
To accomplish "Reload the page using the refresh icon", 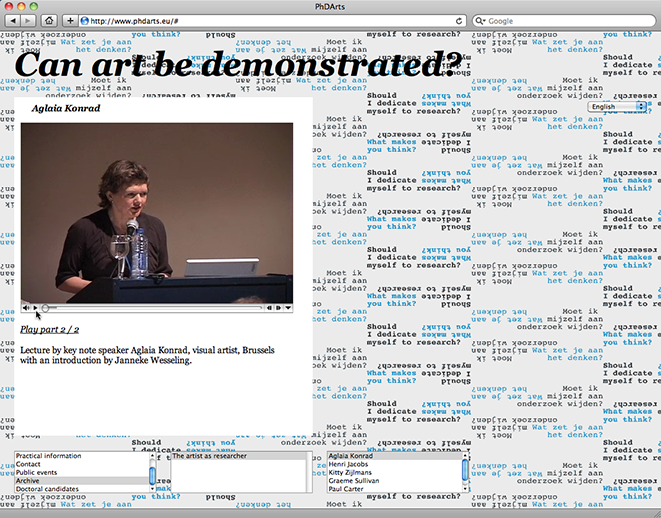I will click(x=459, y=20).
